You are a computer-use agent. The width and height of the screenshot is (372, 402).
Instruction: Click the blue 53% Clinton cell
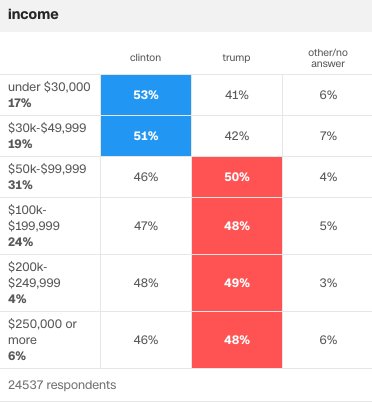[146, 95]
